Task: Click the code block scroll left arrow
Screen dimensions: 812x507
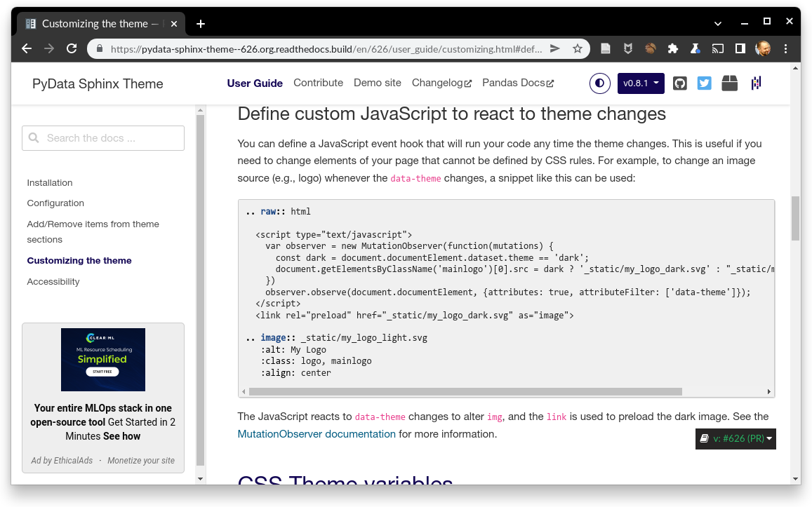Action: point(244,391)
